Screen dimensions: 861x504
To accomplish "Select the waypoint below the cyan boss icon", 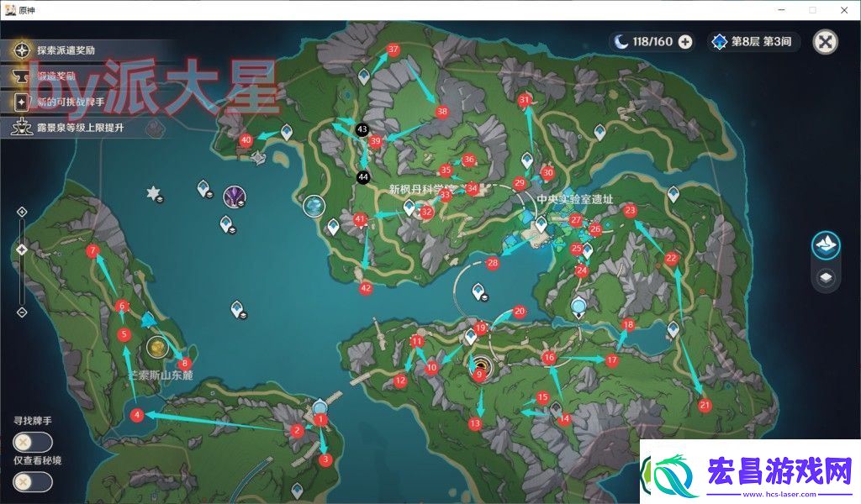I will (333, 226).
